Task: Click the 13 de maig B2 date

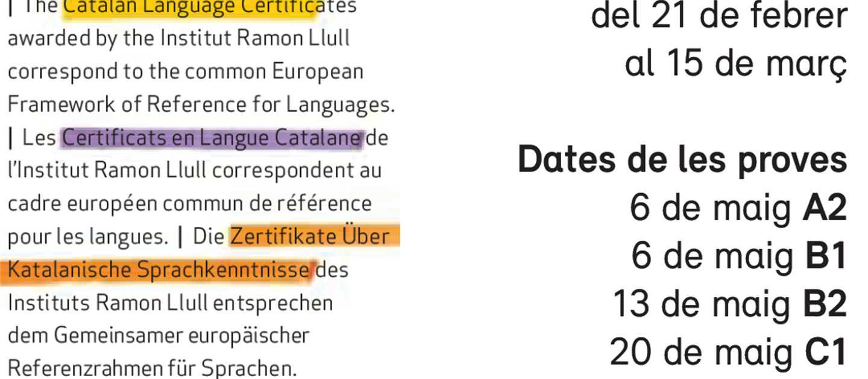Action: click(730, 304)
